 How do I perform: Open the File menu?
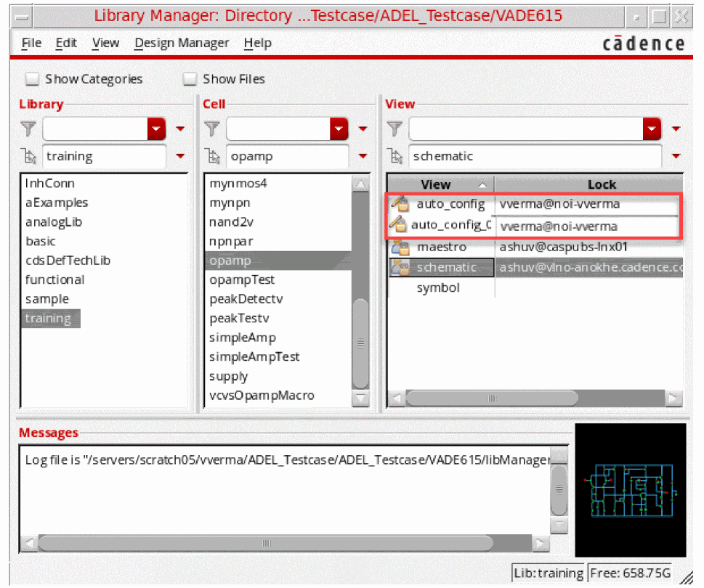pyautogui.click(x=31, y=43)
